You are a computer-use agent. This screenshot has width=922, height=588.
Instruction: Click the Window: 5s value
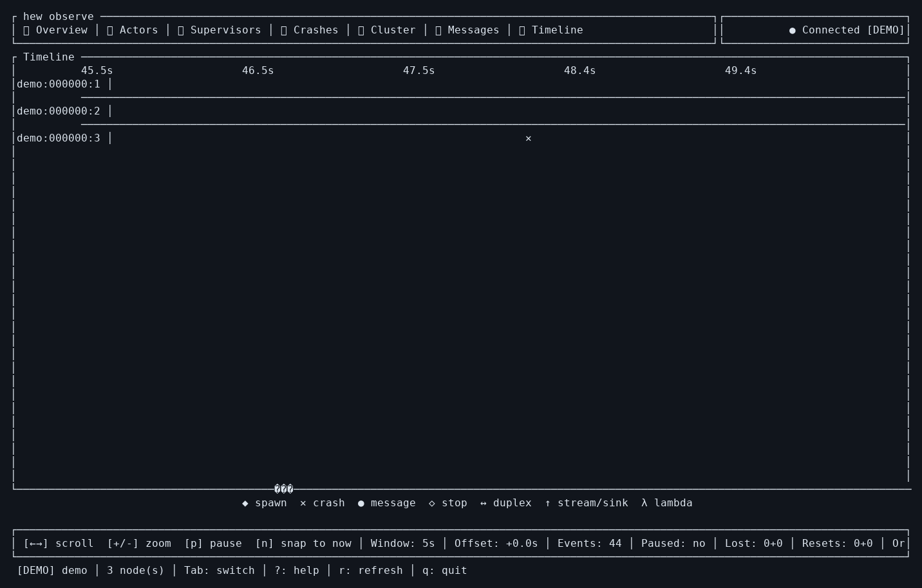[403, 544]
